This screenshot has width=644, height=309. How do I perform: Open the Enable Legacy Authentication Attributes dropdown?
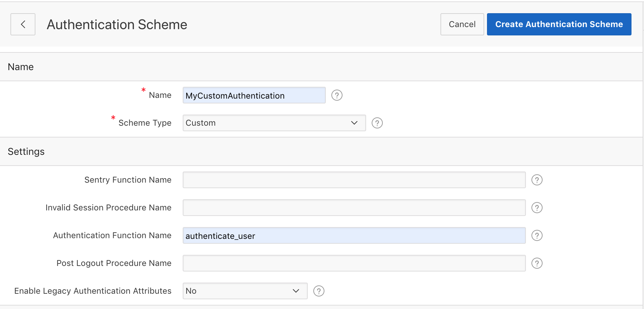tap(245, 291)
